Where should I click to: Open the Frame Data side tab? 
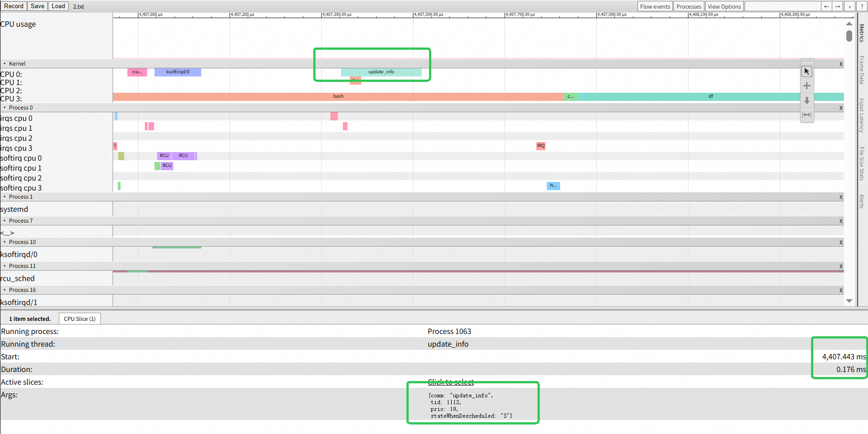pos(862,70)
